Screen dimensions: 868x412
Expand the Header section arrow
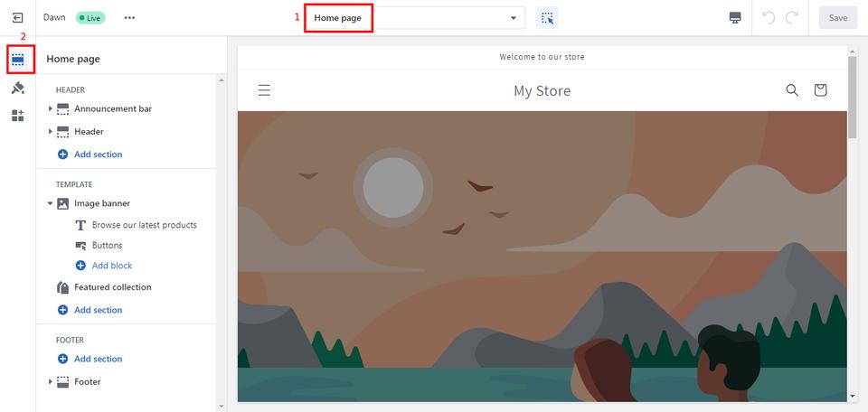click(51, 132)
